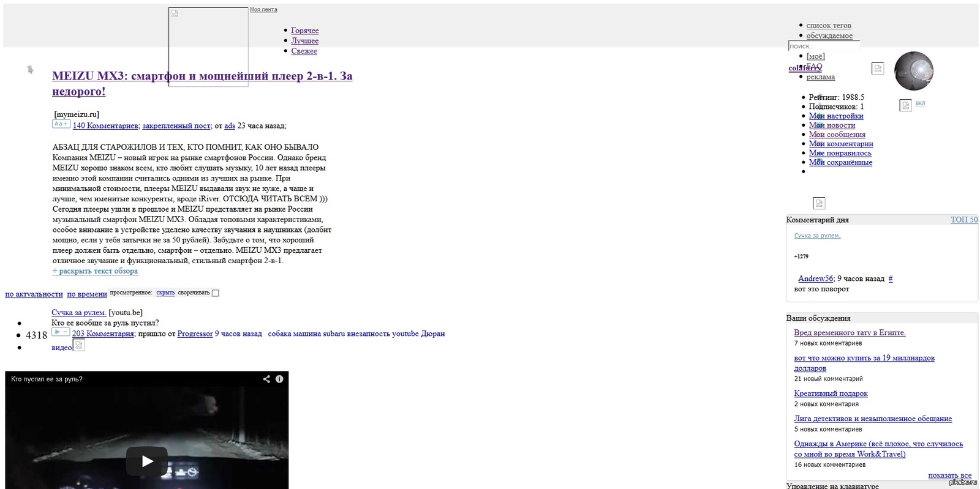Click the share icon on the video
Image resolution: width=980 pixels, height=489 pixels.
[266, 379]
